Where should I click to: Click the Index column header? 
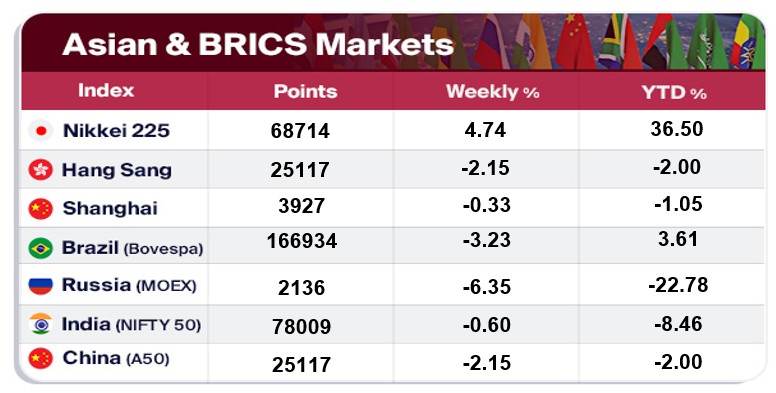(106, 91)
